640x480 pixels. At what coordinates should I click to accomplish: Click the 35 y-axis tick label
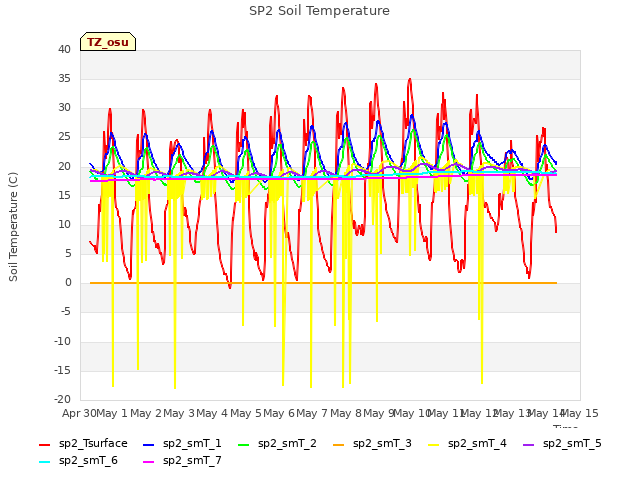click(64, 78)
